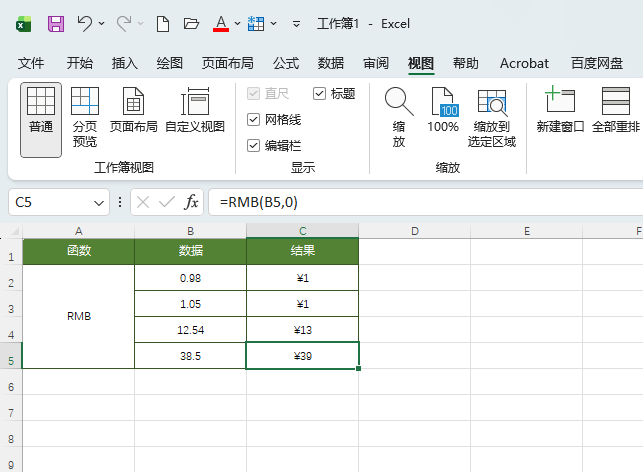Screen dimensions: 643x472
Task: Open the 文件 menu tab
Action: 31,63
